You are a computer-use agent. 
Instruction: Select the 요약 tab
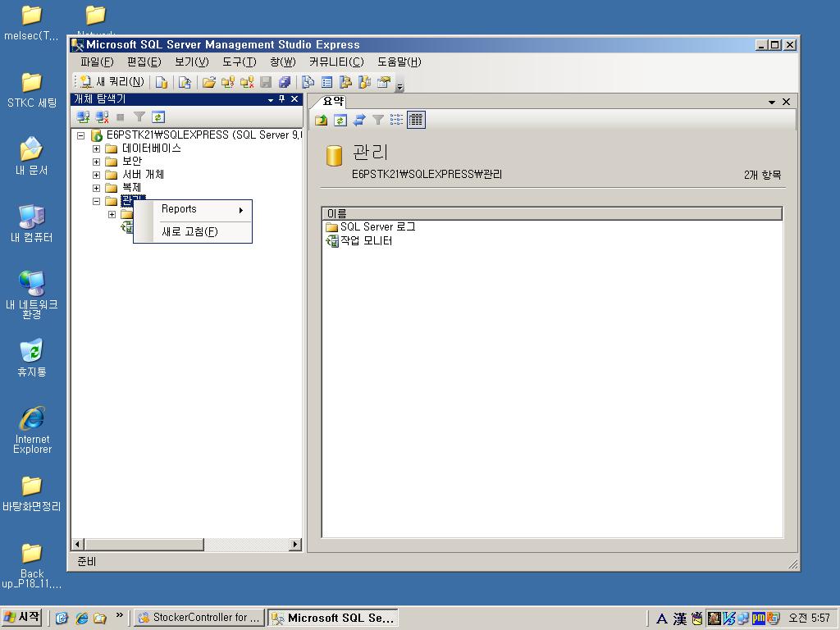[x=333, y=101]
